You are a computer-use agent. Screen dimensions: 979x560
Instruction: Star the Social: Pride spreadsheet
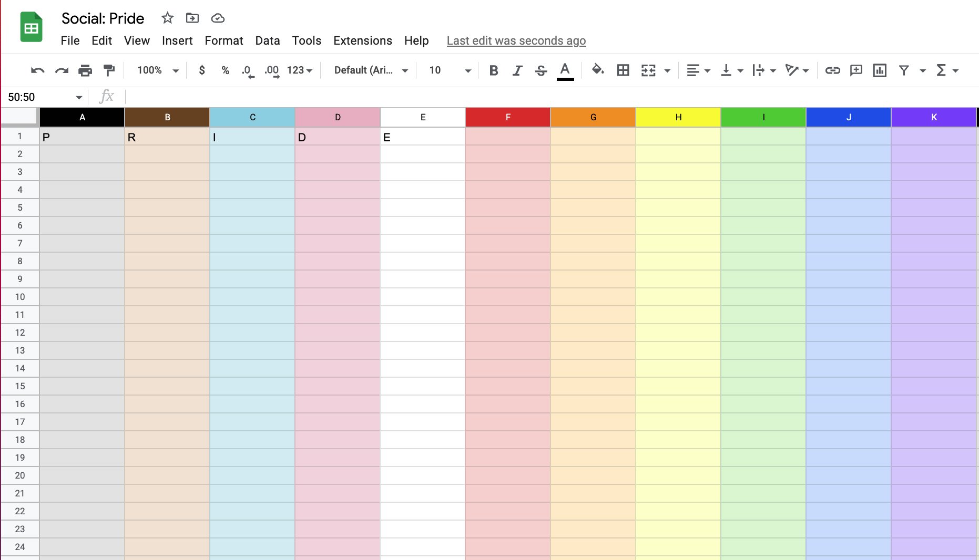tap(167, 18)
